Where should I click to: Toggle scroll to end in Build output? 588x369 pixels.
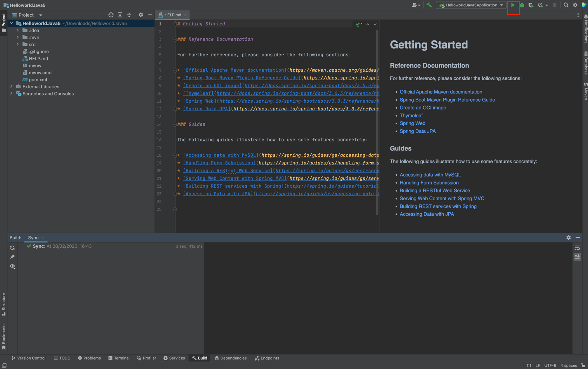(577, 257)
